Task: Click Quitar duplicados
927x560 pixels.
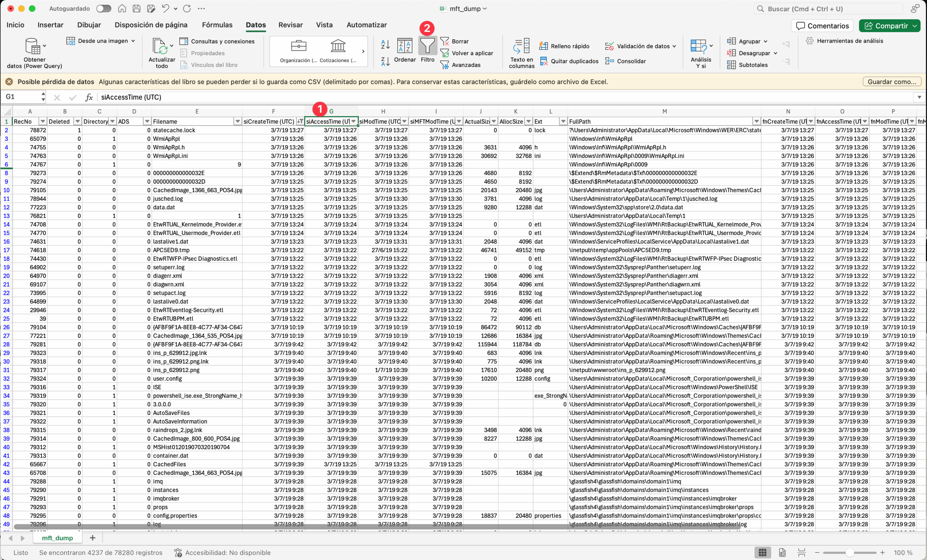Action: [x=569, y=61]
